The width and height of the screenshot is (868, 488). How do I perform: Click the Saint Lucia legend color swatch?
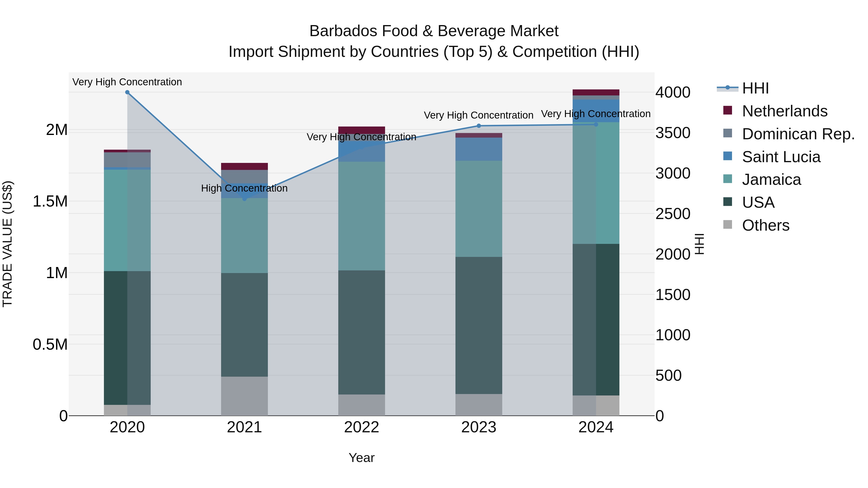pos(727,156)
